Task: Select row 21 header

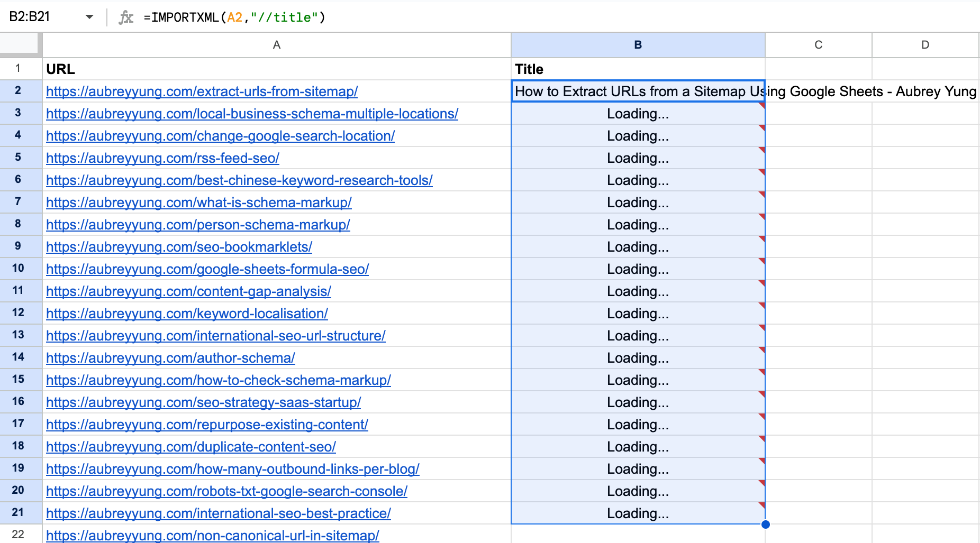Action: click(18, 513)
